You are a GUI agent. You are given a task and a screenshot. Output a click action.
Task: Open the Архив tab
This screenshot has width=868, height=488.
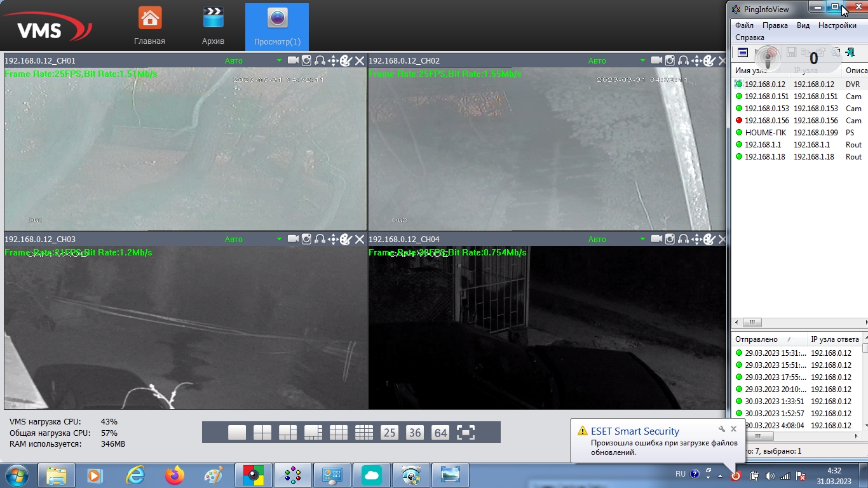pos(213,27)
